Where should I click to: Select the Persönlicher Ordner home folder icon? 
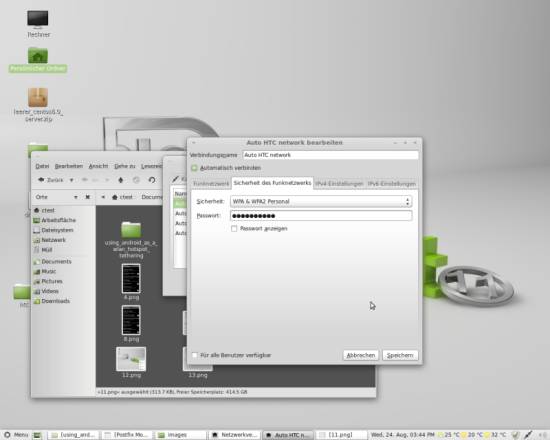pyautogui.click(x=38, y=60)
